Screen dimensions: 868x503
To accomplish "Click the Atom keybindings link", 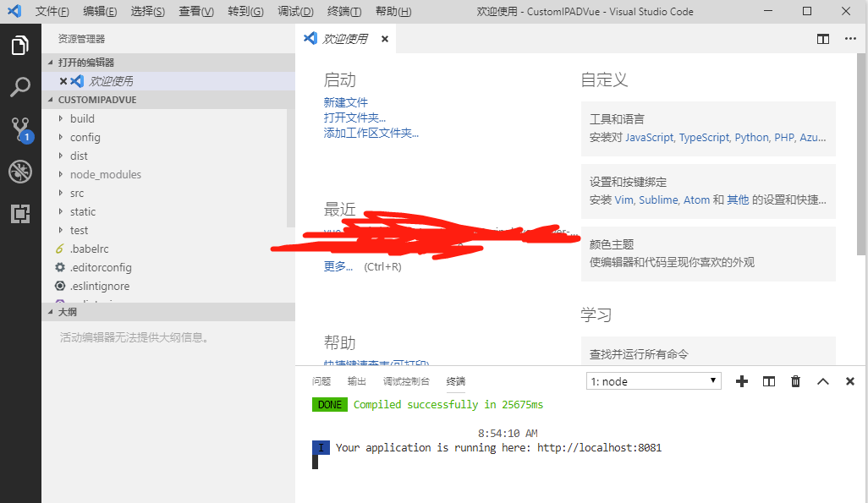I will pyautogui.click(x=696, y=200).
